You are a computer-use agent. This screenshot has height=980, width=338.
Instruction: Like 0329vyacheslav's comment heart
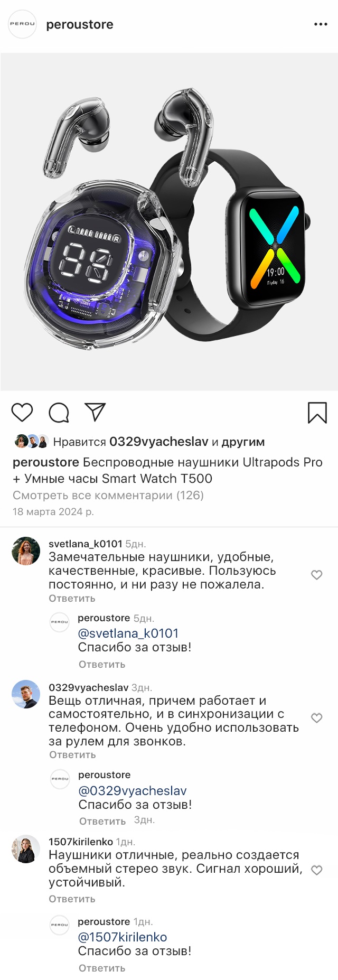point(317,718)
